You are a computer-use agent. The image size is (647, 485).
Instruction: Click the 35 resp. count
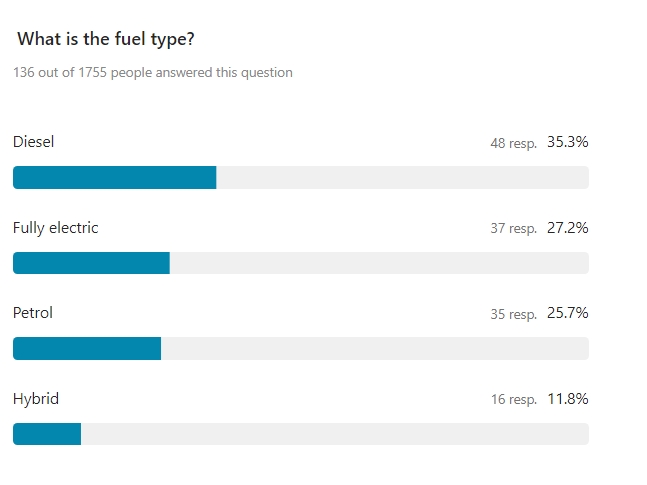(513, 314)
